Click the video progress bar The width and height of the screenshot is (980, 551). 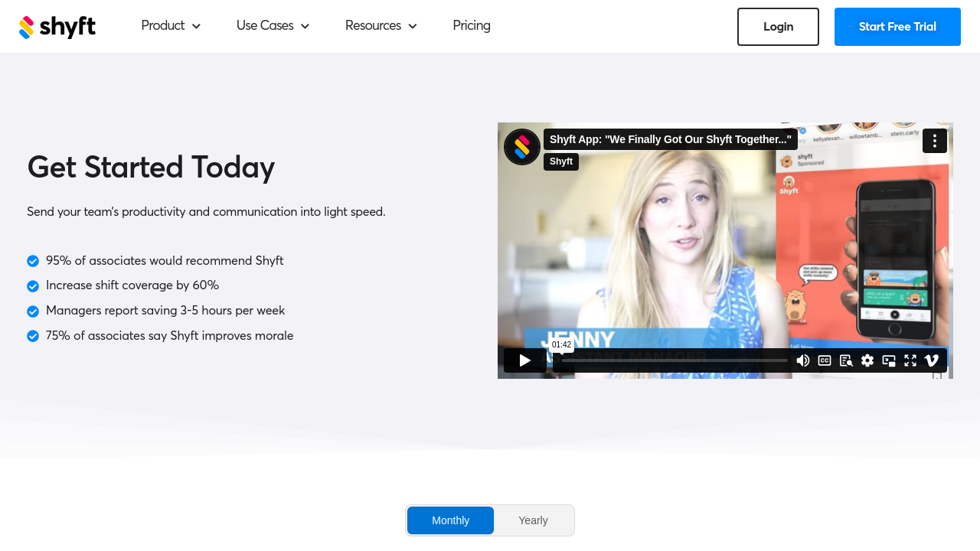pyautogui.click(x=674, y=360)
